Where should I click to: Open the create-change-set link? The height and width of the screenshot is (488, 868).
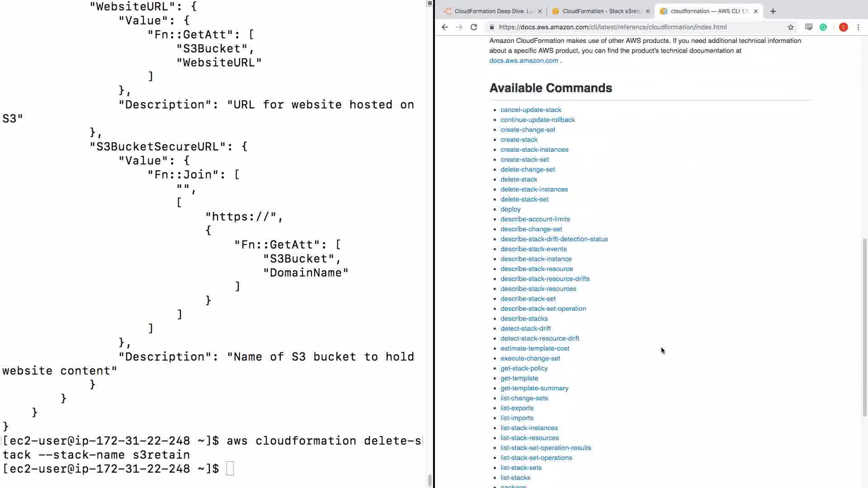(528, 130)
